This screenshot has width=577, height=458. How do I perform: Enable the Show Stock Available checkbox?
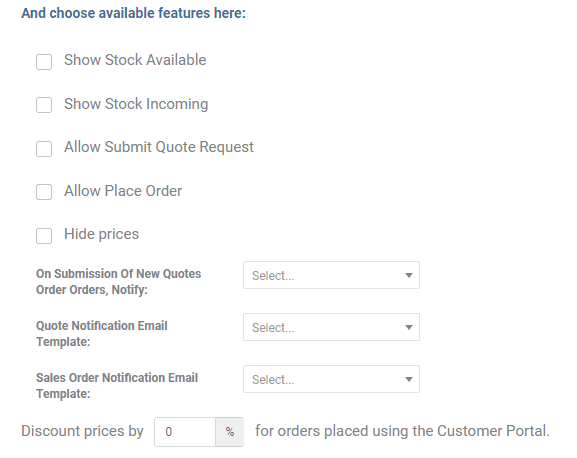point(44,62)
